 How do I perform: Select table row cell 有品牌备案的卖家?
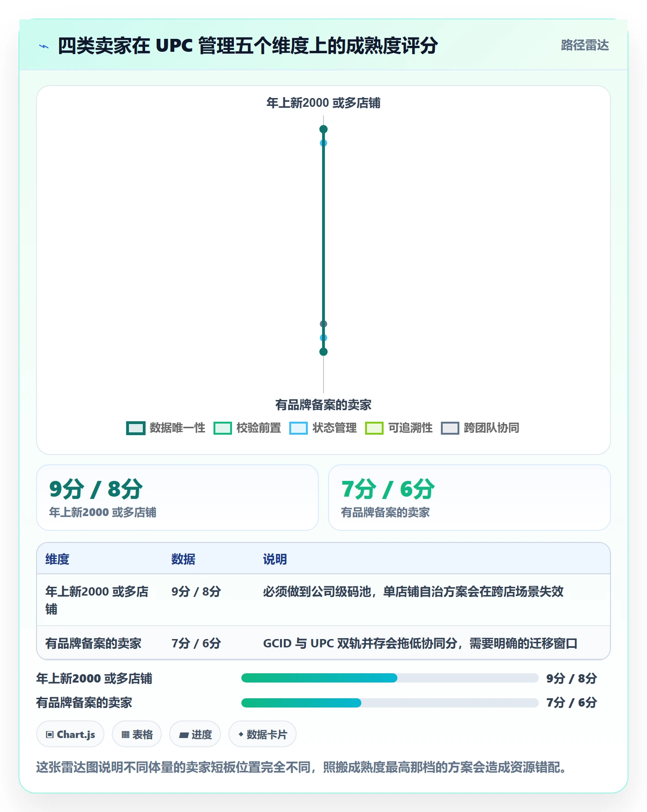pos(93,644)
